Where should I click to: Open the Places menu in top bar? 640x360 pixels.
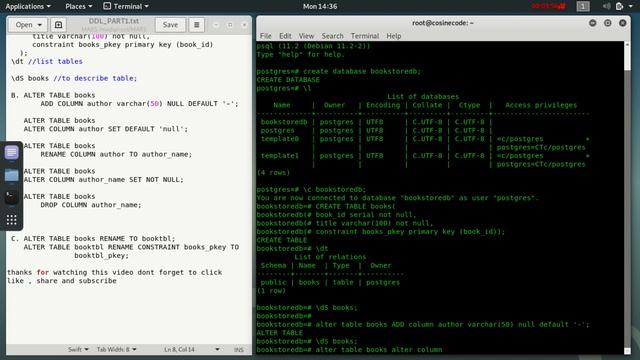tap(78, 6)
